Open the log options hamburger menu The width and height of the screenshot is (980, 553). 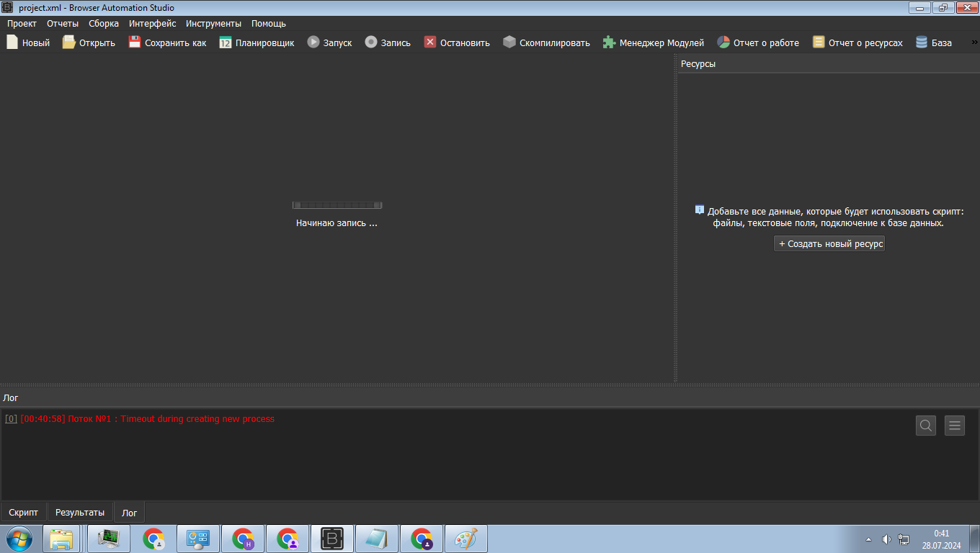click(955, 426)
